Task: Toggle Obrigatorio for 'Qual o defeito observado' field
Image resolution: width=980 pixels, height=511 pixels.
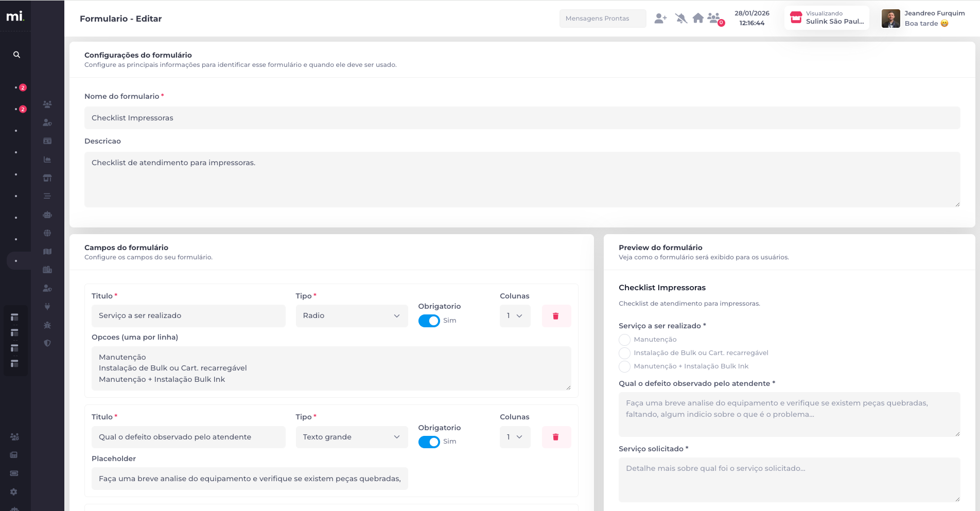Action: click(x=429, y=442)
